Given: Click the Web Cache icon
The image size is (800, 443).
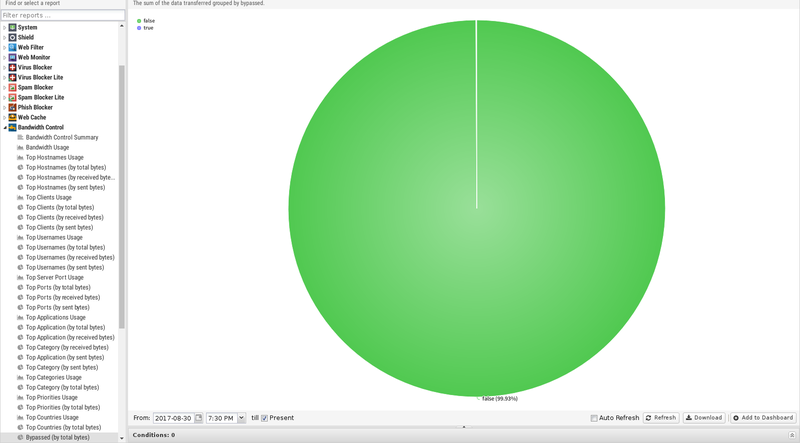Looking at the screenshot, I should [x=12, y=117].
